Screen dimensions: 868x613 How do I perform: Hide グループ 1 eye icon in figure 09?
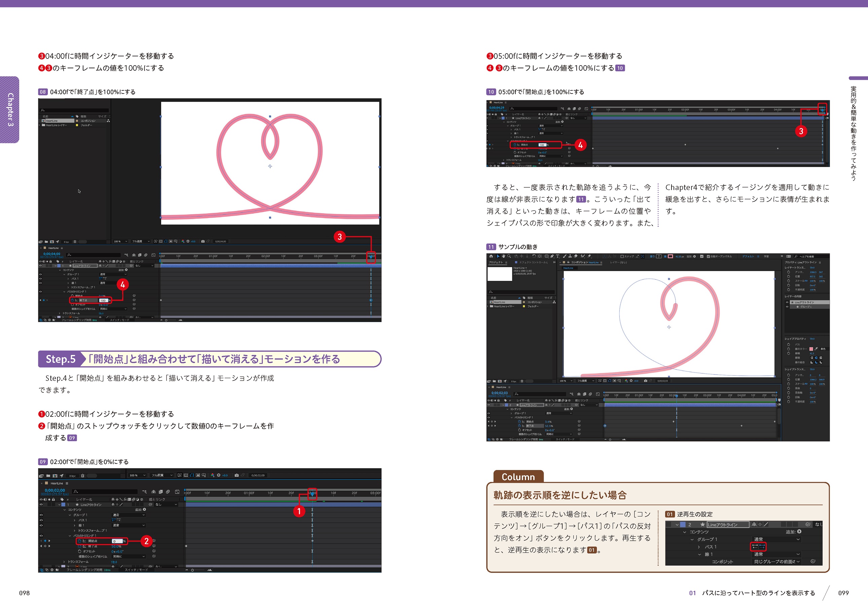pyautogui.click(x=41, y=515)
